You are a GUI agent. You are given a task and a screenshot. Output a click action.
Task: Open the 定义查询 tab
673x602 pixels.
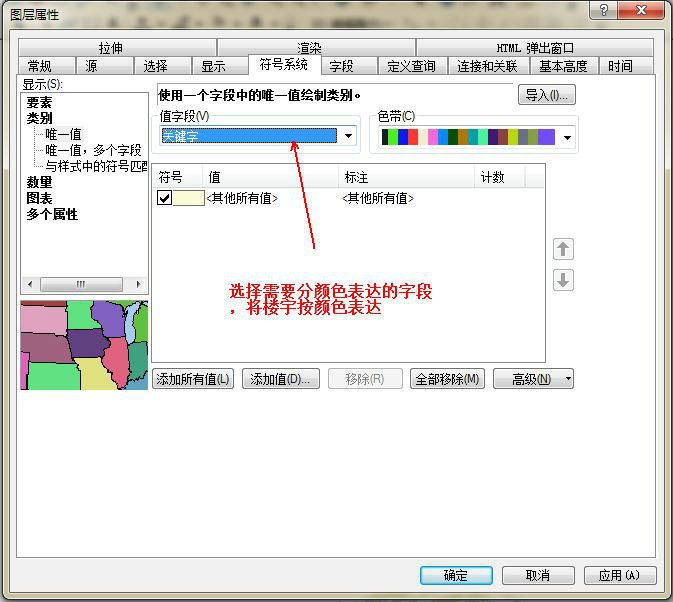coord(412,66)
